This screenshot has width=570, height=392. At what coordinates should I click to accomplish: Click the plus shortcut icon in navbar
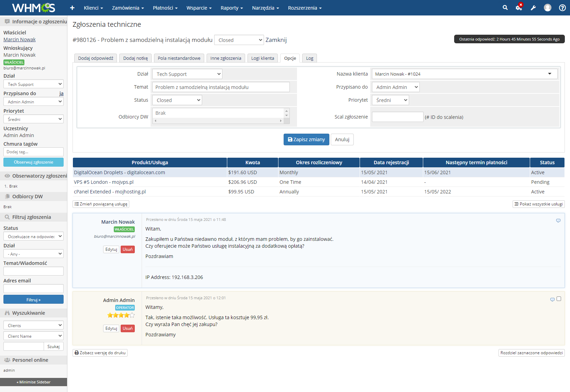click(x=72, y=8)
